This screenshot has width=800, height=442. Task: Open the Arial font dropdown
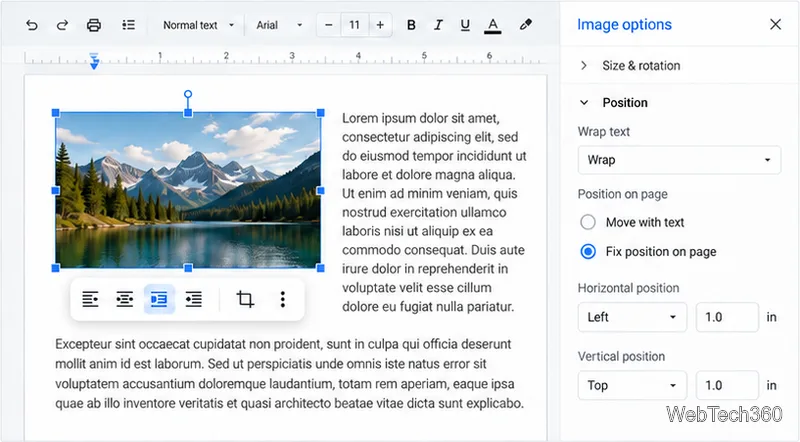point(279,25)
